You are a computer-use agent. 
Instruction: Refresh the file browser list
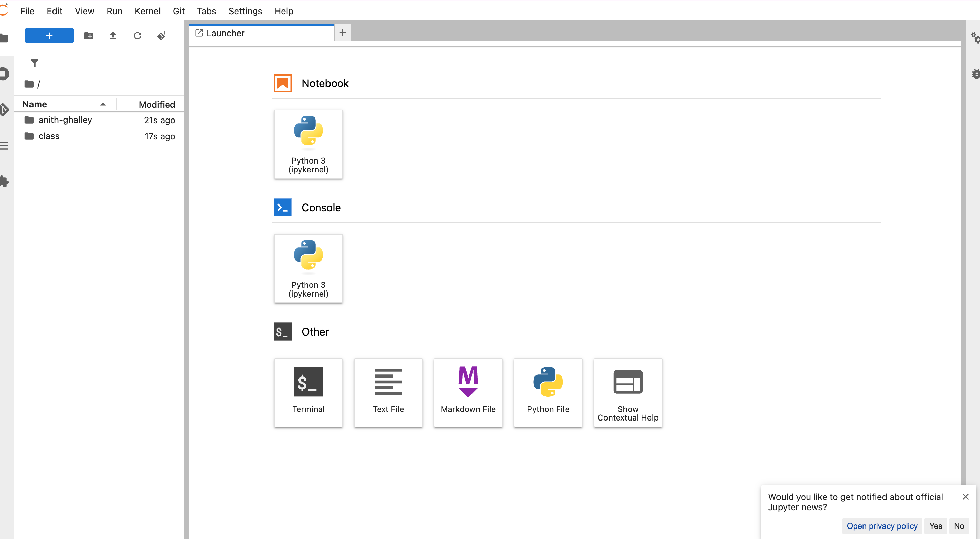pyautogui.click(x=137, y=36)
